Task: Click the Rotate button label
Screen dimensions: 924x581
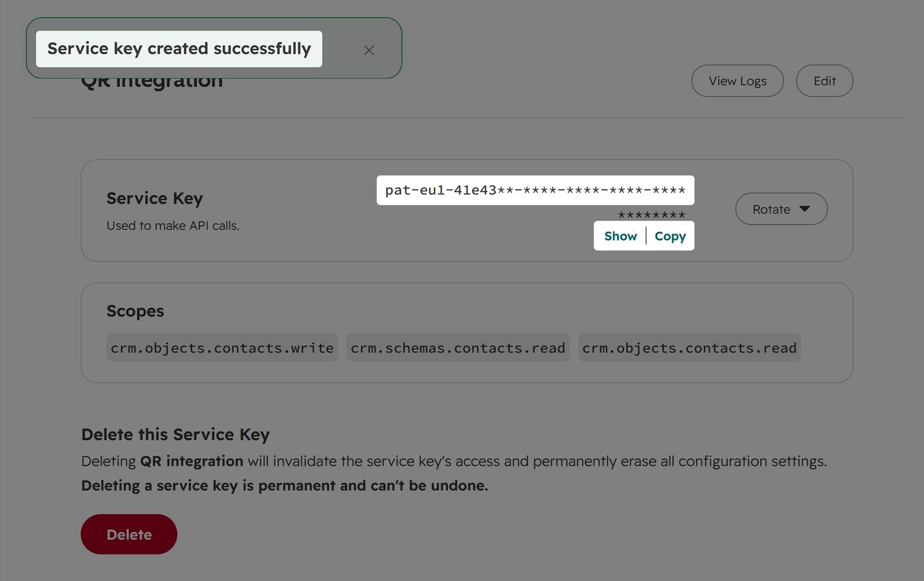Action: (771, 210)
